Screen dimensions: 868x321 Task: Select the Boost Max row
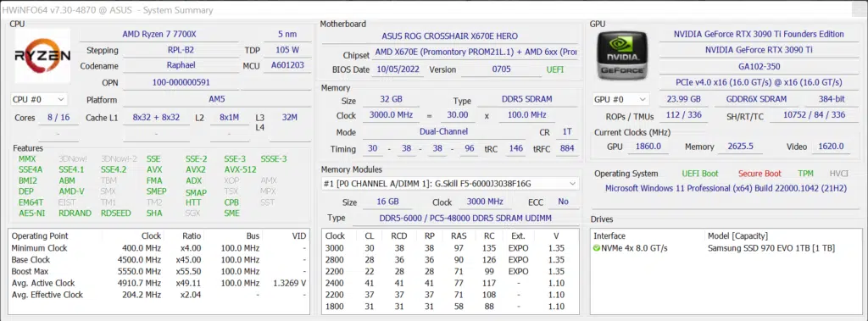pyautogui.click(x=159, y=271)
